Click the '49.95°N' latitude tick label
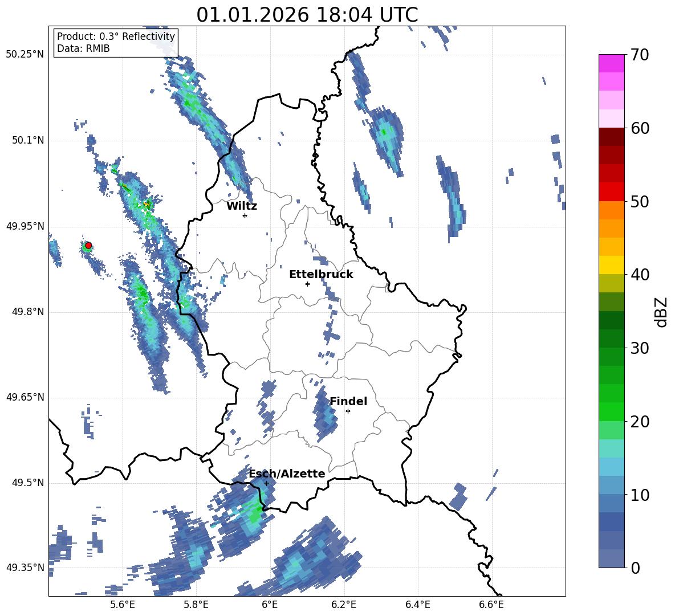Image resolution: width=675 pixels, height=616 pixels. click(x=25, y=226)
